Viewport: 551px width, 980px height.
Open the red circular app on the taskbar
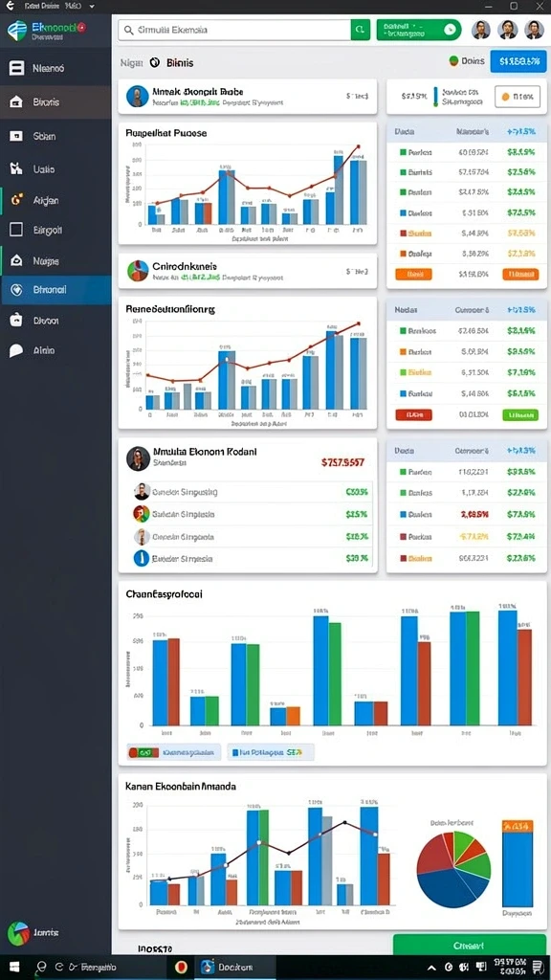coord(182,968)
